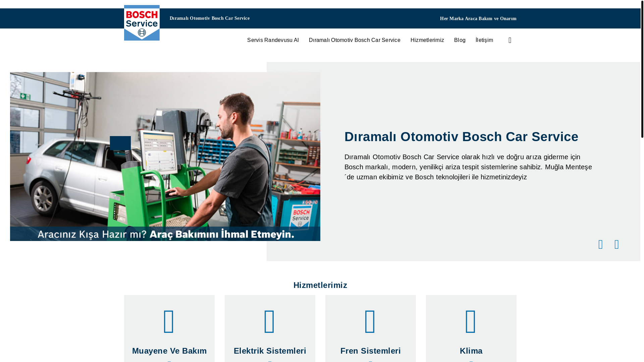Click the Bosch Service logo

pos(142,23)
